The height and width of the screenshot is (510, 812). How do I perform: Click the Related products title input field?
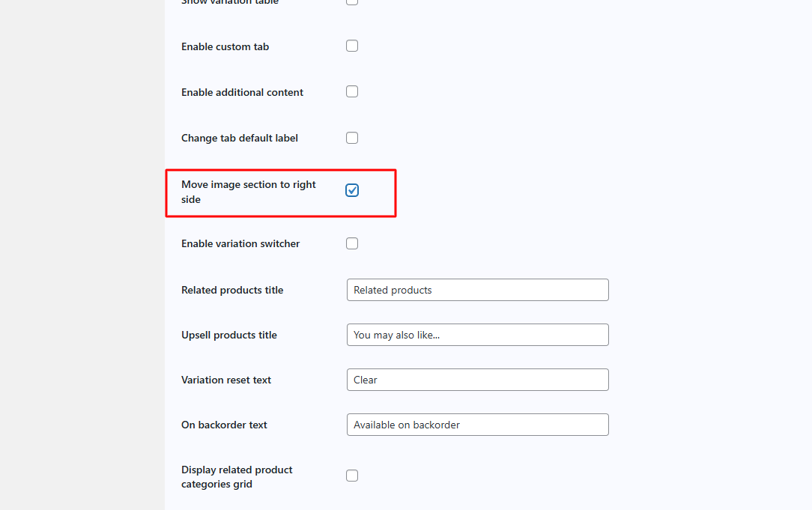(477, 290)
